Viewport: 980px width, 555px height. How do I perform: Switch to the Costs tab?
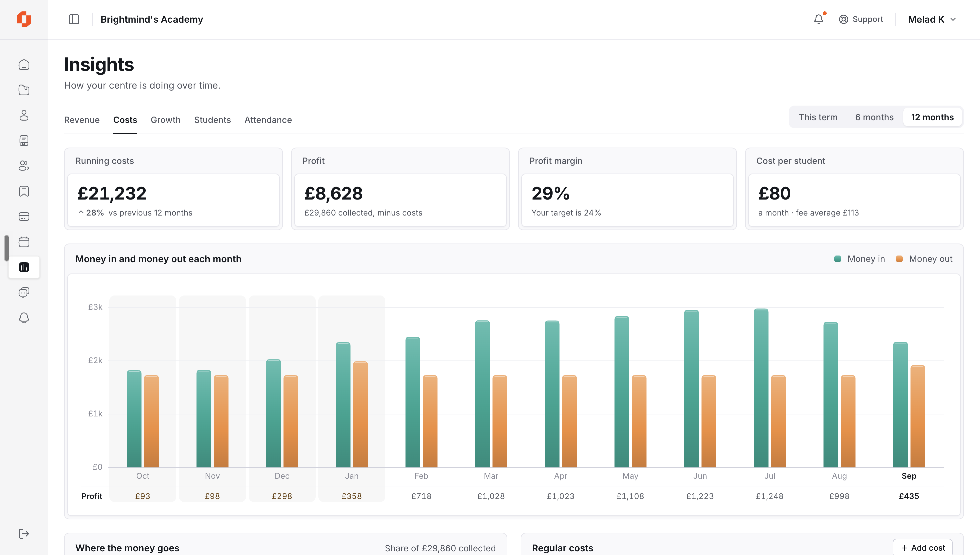point(125,120)
